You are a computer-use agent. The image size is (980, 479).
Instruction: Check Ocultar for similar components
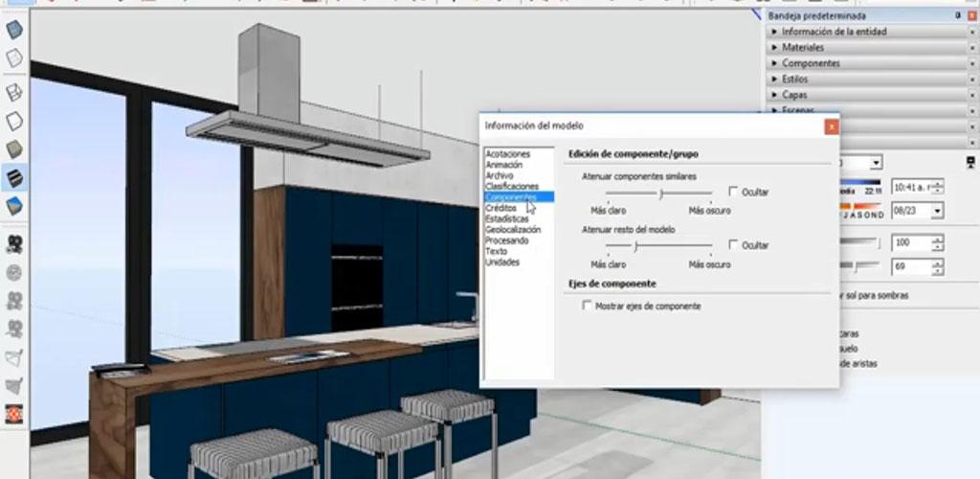point(734,192)
